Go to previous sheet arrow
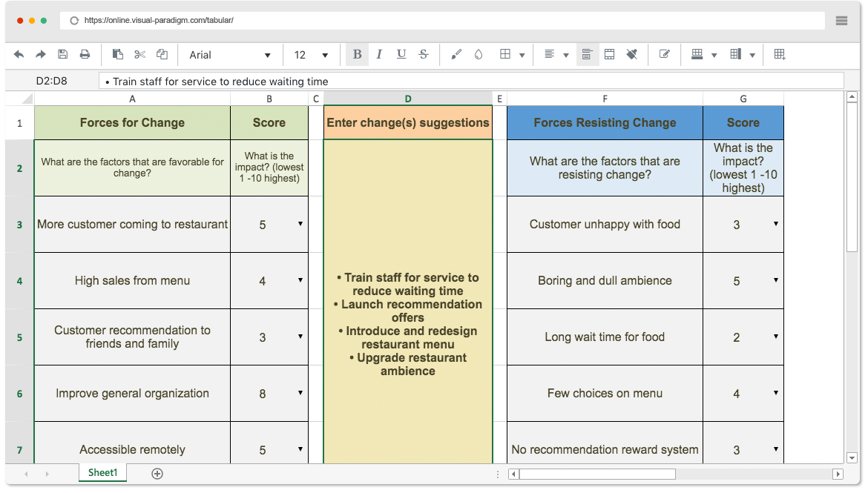The height and width of the screenshot is (493, 868). (26, 474)
